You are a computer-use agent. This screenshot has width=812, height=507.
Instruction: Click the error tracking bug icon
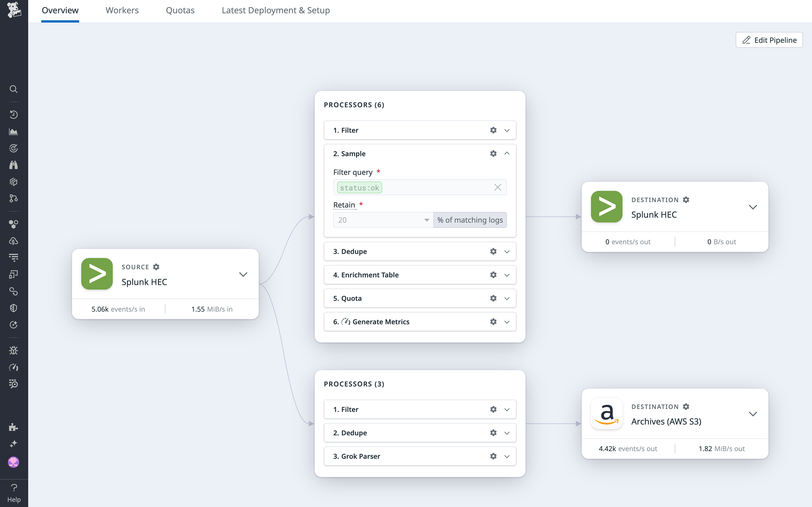pyautogui.click(x=14, y=350)
